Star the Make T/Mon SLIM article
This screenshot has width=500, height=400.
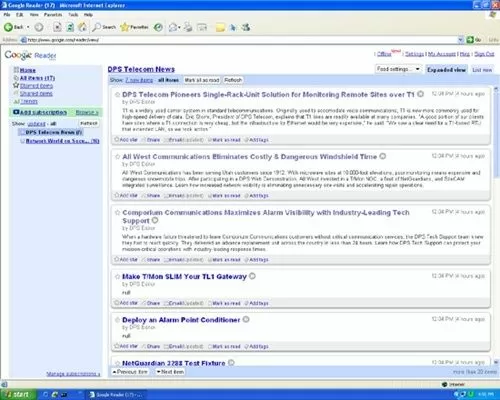tap(117, 277)
